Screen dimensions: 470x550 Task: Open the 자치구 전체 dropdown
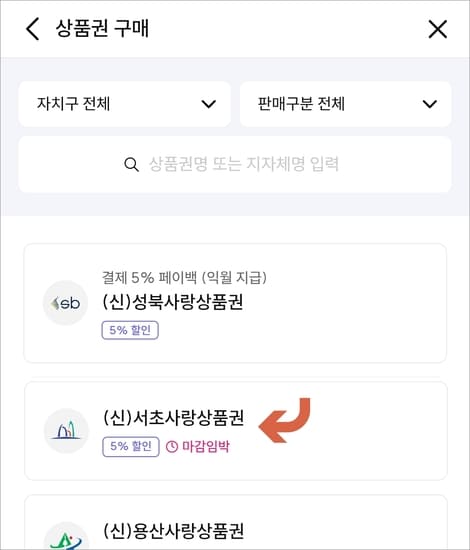click(x=125, y=104)
